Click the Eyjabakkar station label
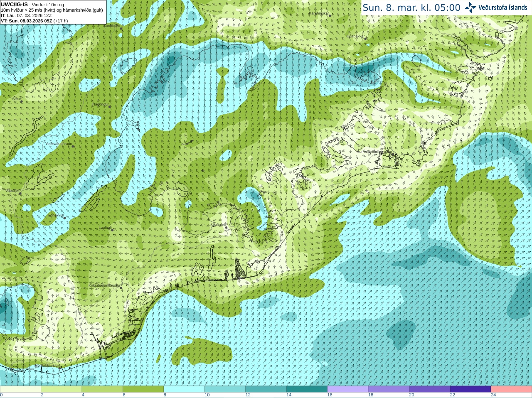Screen dimensions: 532x398 click(x=356, y=36)
